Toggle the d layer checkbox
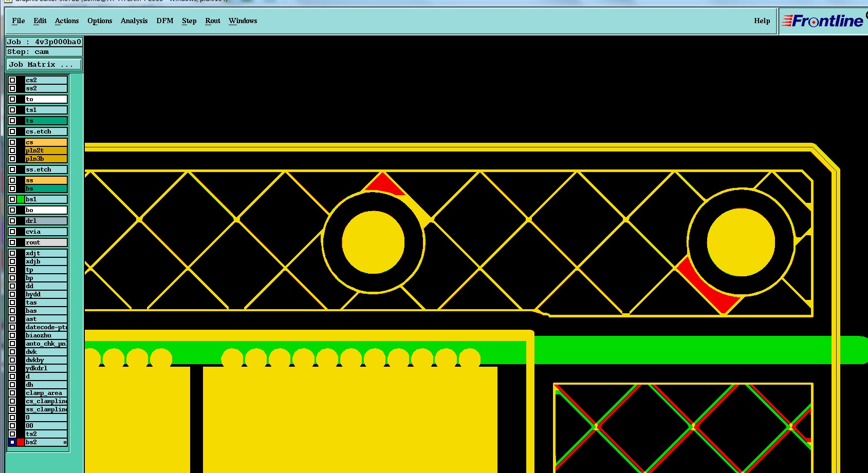Image resolution: width=868 pixels, height=473 pixels. point(12,376)
